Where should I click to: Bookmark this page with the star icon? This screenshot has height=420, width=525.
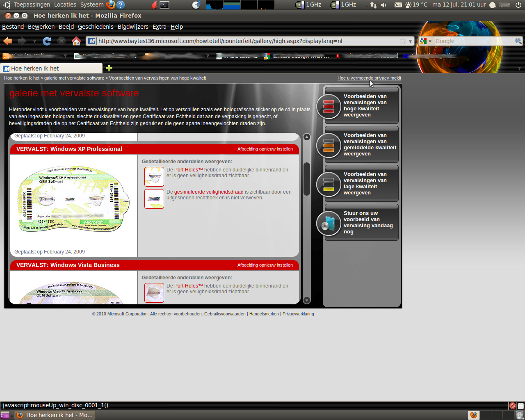point(403,41)
